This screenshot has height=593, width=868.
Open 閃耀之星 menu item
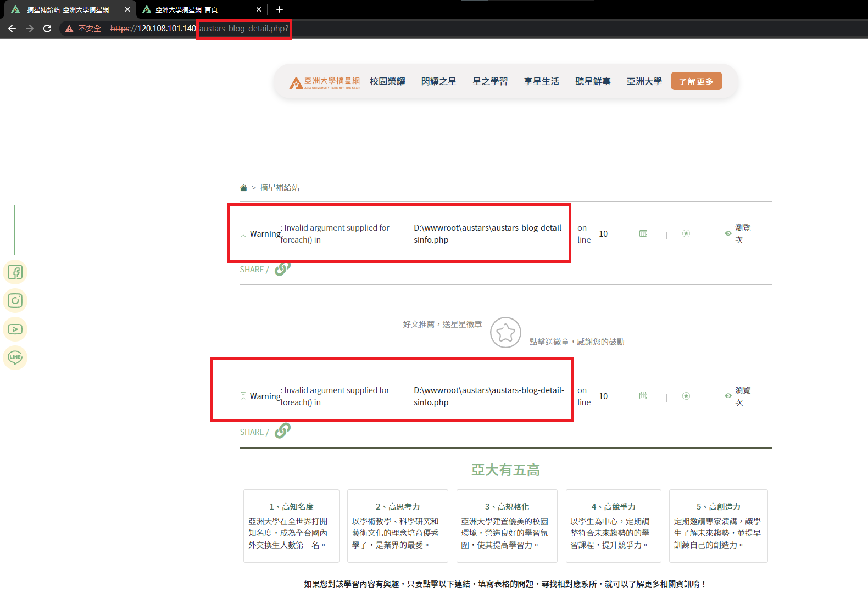439,81
